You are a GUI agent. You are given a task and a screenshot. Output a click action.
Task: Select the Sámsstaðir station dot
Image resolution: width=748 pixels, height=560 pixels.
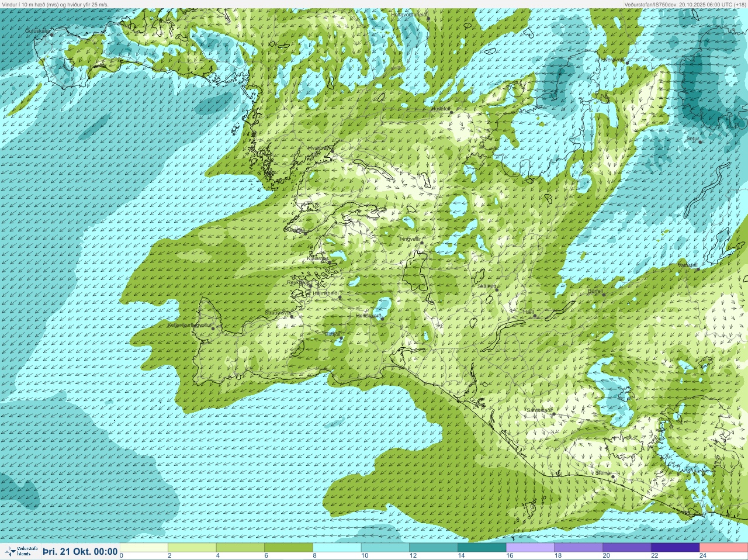pos(553,413)
